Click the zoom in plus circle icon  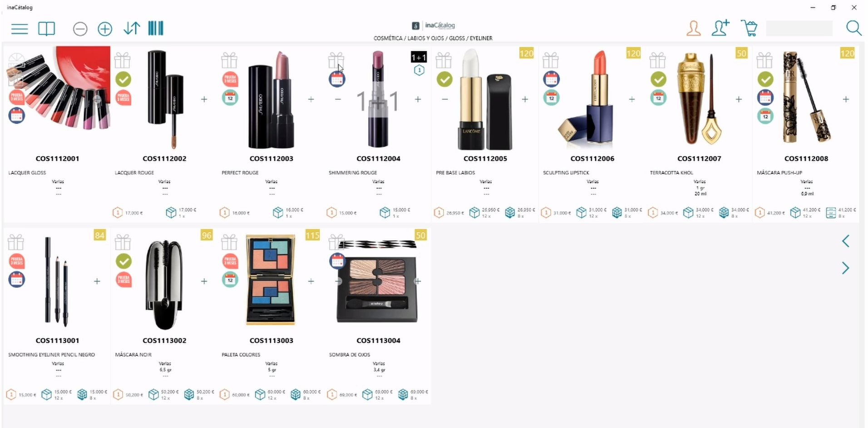pos(105,29)
